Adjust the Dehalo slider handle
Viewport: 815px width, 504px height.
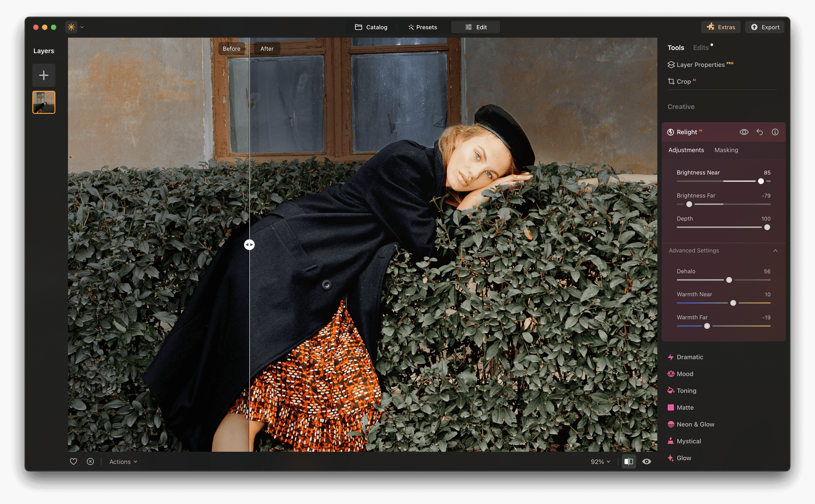729,280
